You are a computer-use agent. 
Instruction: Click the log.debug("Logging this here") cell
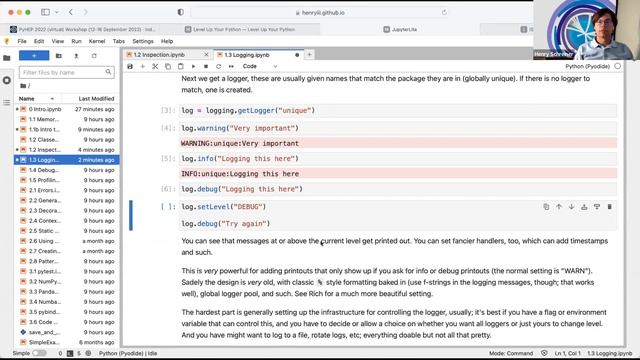(398, 189)
